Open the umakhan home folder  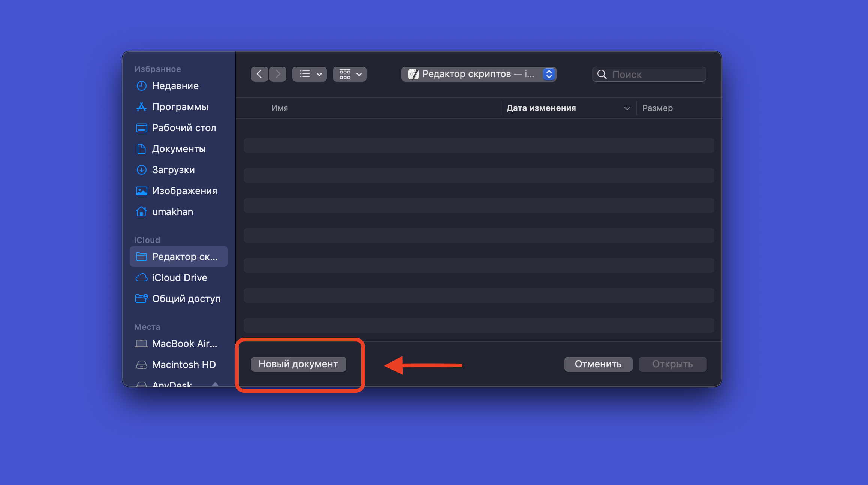click(172, 212)
